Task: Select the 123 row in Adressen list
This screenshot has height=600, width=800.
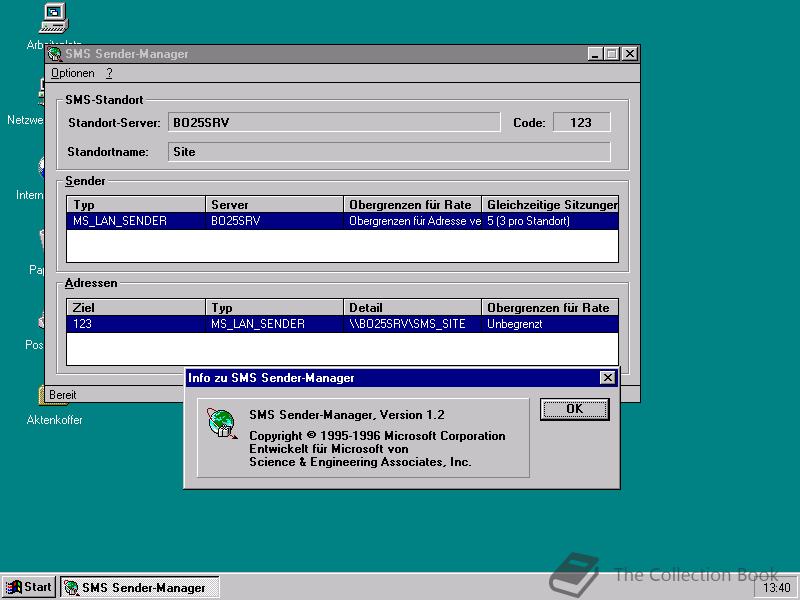Action: pyautogui.click(x=342, y=324)
